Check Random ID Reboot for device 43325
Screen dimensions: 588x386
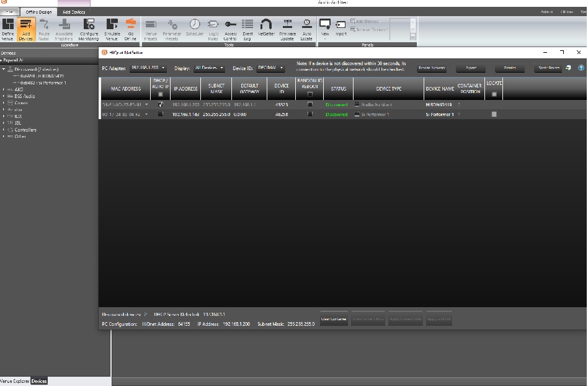point(310,104)
